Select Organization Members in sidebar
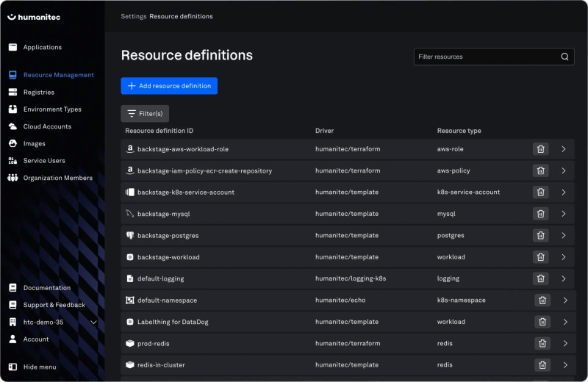588x382 pixels. pyautogui.click(x=57, y=178)
